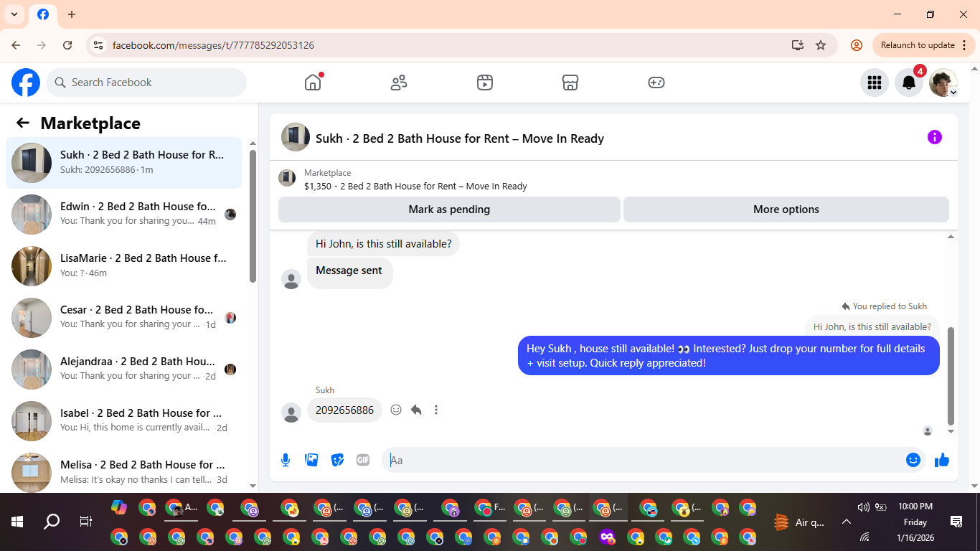Open conversation information purple icon
The image size is (980, 551).
tap(934, 137)
